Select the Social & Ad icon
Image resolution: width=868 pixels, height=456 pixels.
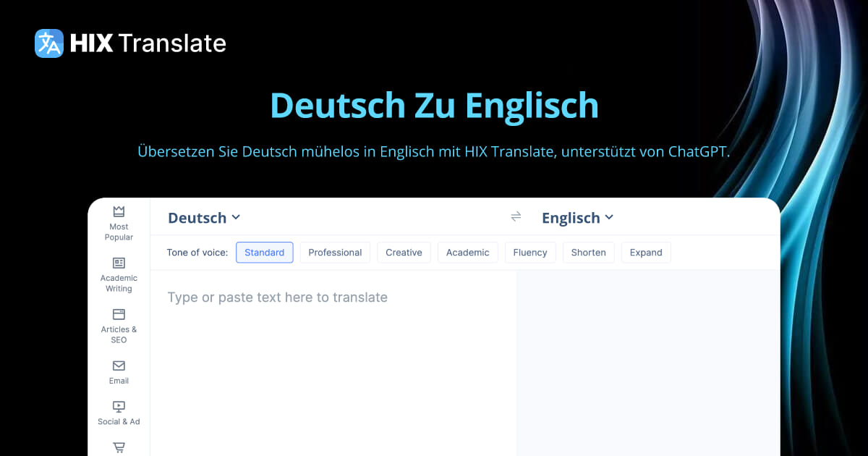118,406
